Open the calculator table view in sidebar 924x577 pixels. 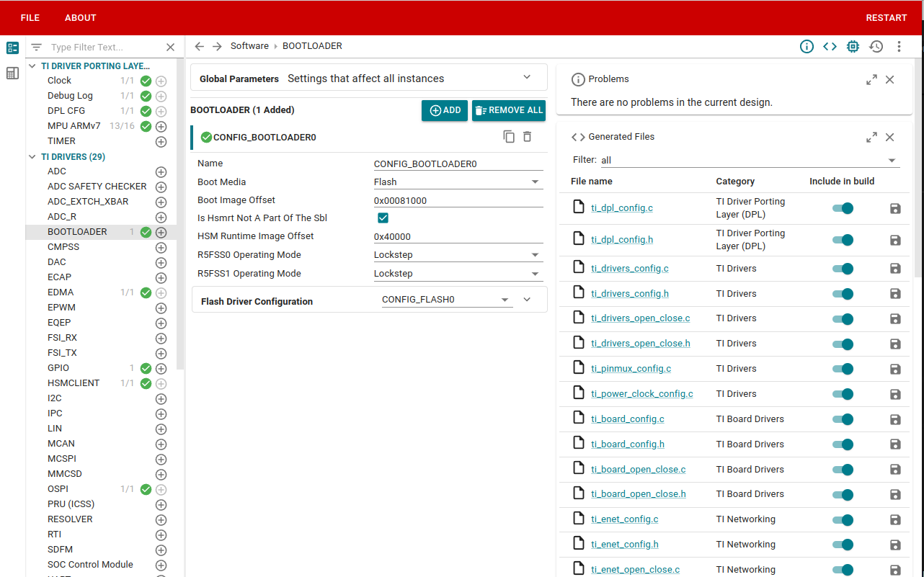(12, 73)
